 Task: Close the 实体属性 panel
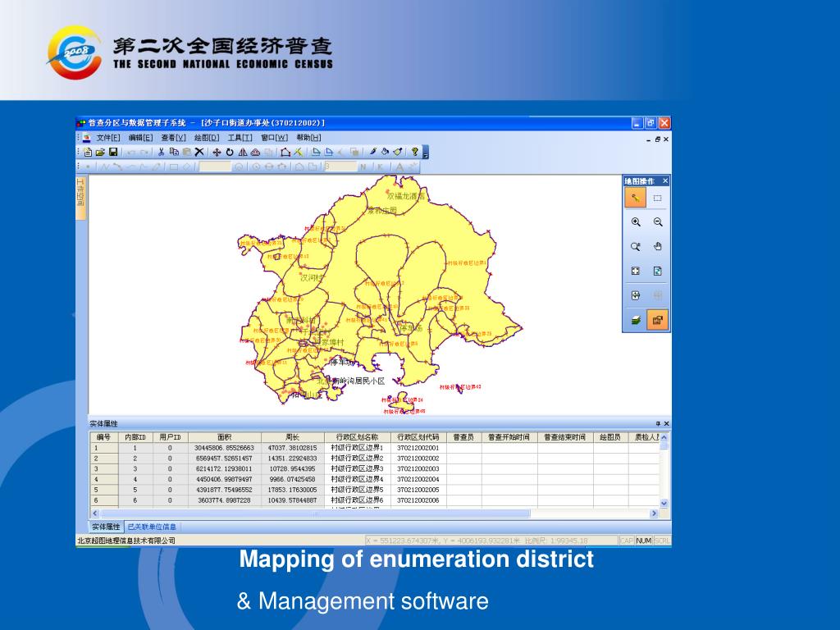(666, 424)
